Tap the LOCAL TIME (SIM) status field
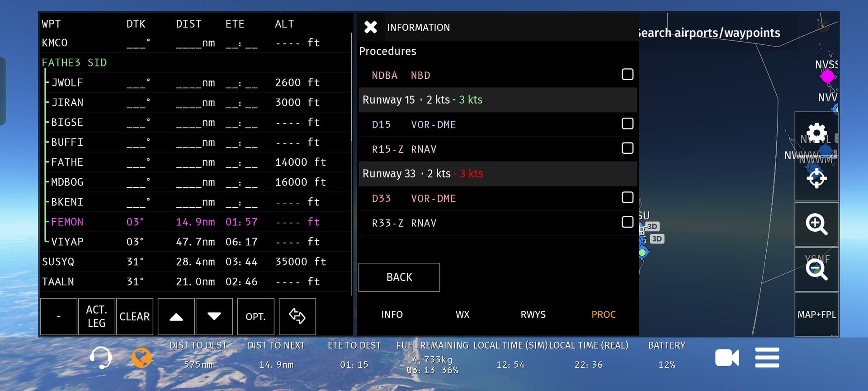The height and width of the screenshot is (391, 868). click(x=510, y=354)
